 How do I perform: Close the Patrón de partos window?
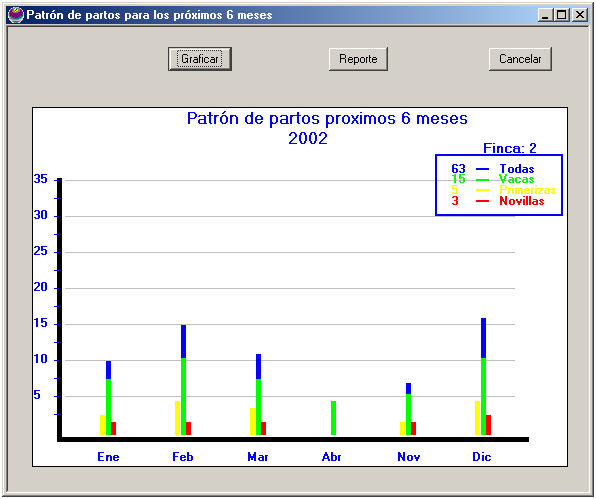[x=580, y=15]
